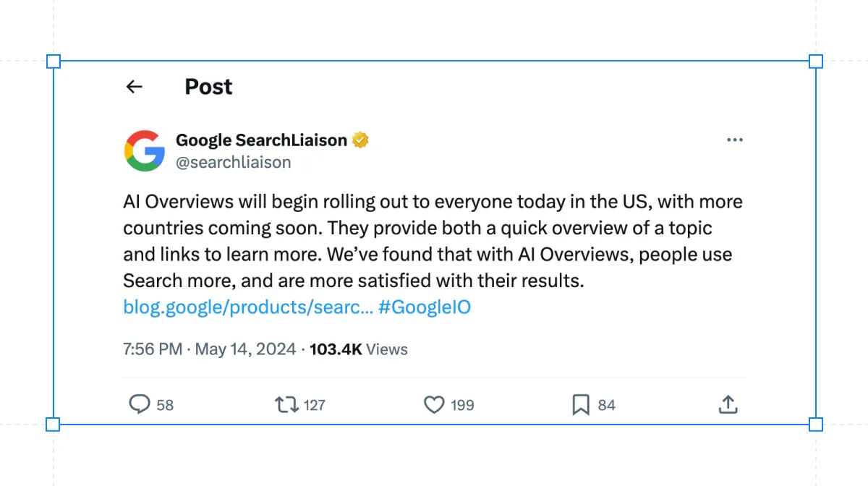Click the bottom-right selection handle
This screenshot has height=486, width=868.
tap(816, 425)
